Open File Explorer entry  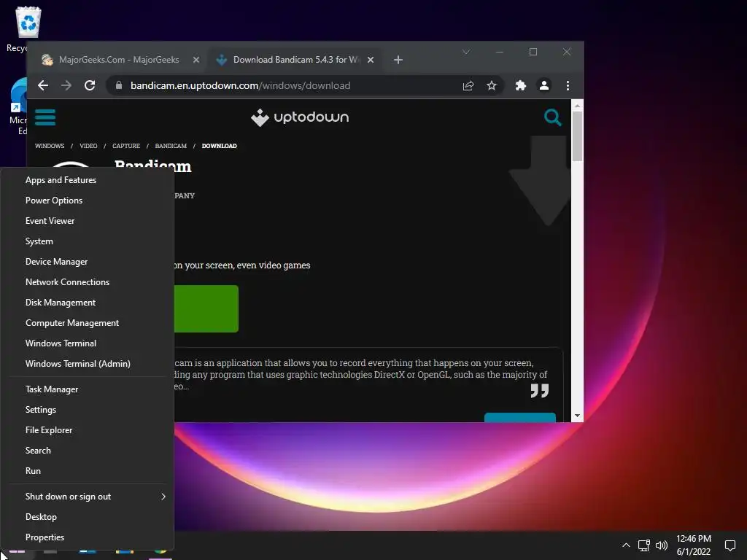(x=88, y=430)
